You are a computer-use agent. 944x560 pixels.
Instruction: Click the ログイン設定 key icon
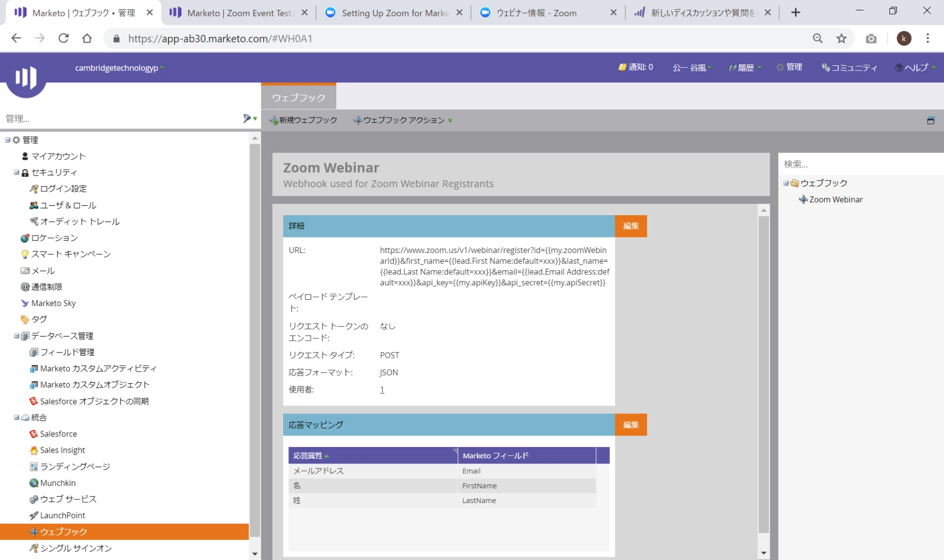point(34,189)
